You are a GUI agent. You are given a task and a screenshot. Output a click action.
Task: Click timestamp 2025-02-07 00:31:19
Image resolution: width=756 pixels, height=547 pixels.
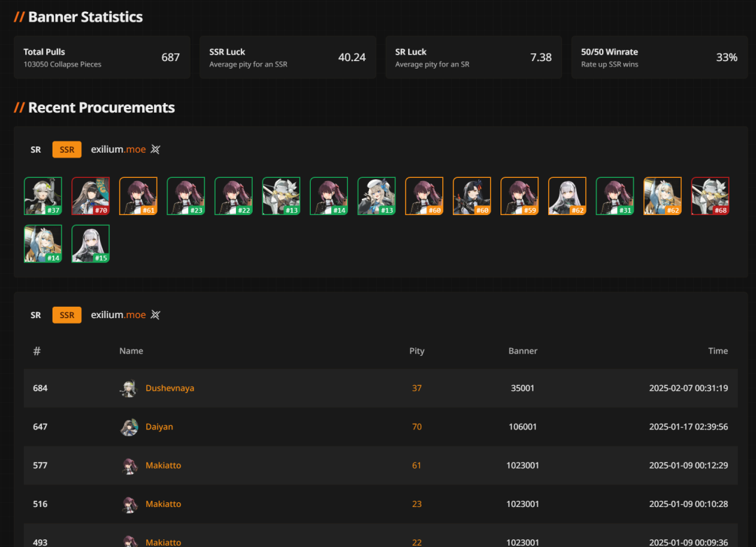point(689,388)
